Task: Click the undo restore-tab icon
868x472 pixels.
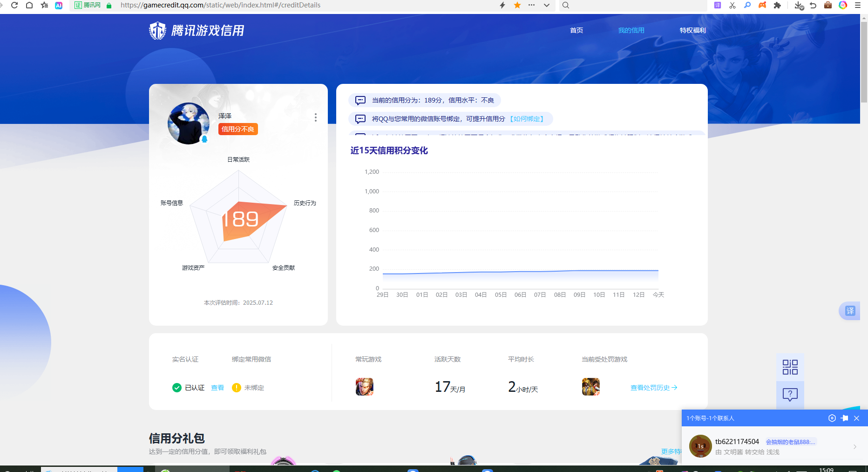Action: click(x=813, y=5)
